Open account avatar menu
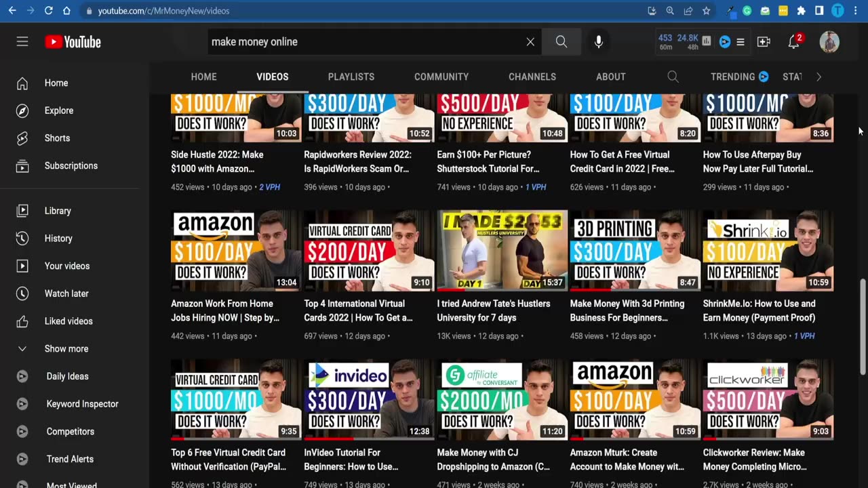This screenshot has width=868, height=488. 829,42
